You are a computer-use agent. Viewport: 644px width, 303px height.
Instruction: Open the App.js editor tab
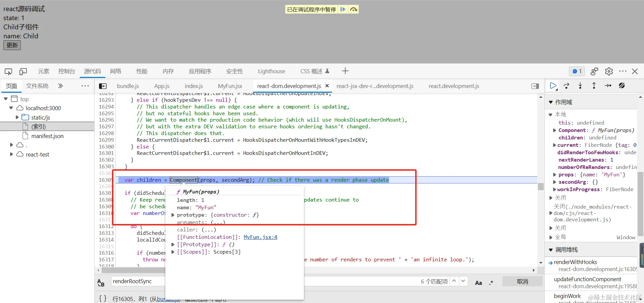(x=162, y=86)
